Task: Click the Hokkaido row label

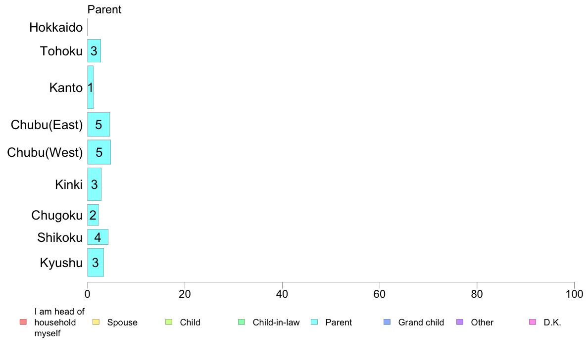Action: pos(56,27)
